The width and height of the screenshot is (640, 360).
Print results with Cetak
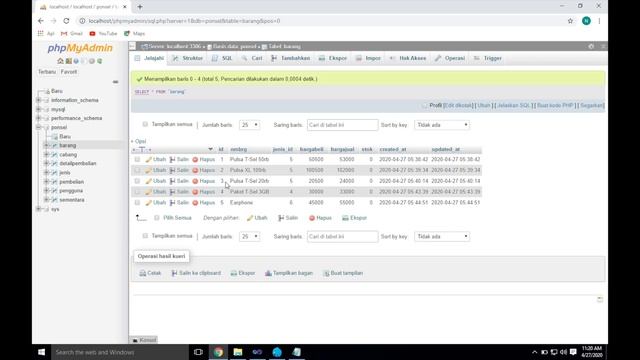[x=150, y=273]
